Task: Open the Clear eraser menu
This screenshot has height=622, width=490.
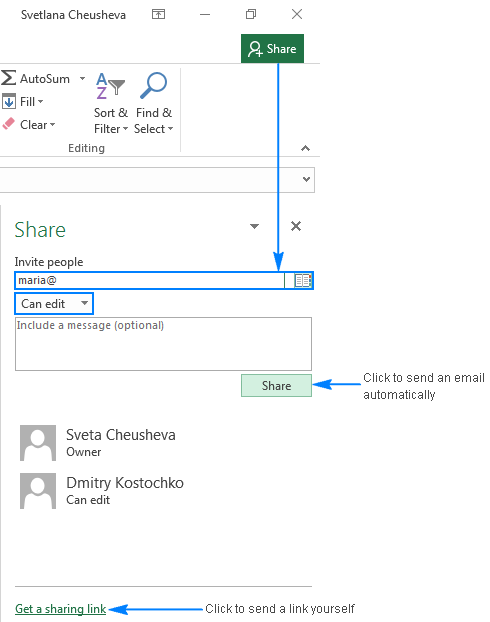Action: tap(29, 125)
